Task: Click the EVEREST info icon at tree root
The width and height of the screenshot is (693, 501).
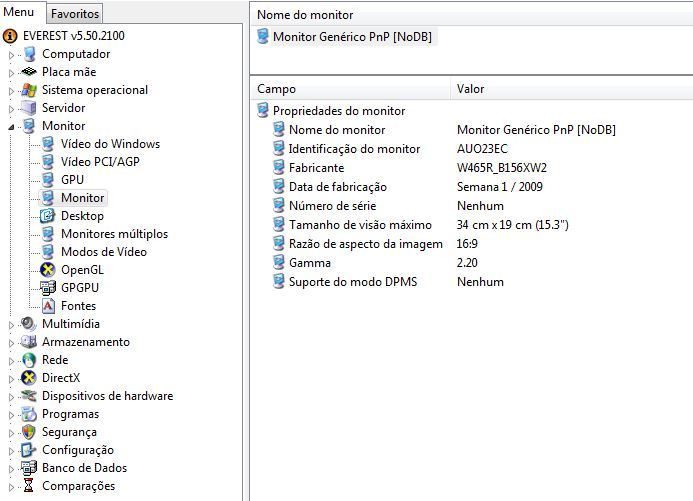Action: point(10,36)
